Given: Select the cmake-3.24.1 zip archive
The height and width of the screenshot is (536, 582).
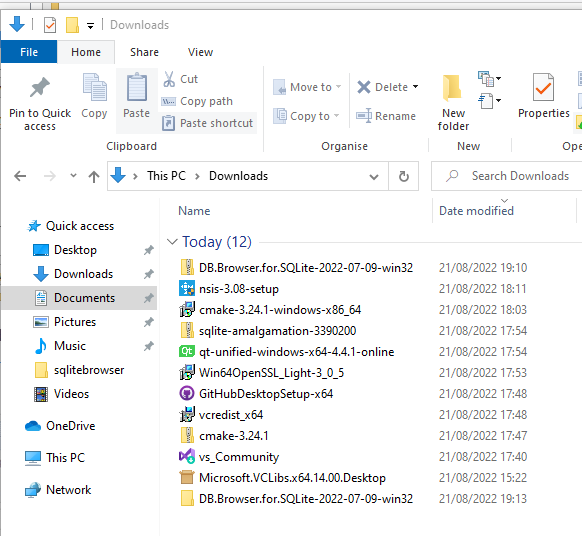Looking at the screenshot, I should pyautogui.click(x=233, y=436).
